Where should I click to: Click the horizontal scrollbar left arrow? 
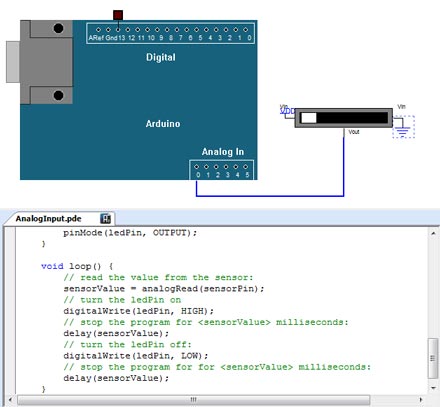[x=10, y=399]
